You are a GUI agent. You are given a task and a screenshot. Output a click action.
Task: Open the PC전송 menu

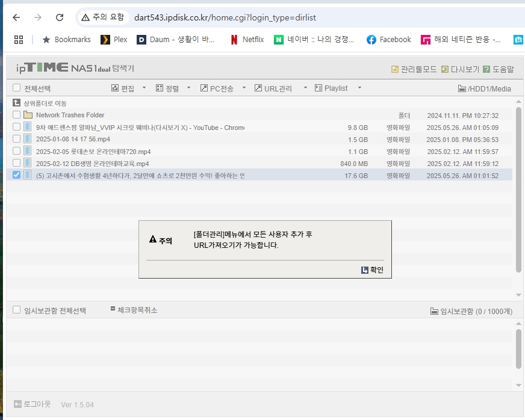coord(217,88)
